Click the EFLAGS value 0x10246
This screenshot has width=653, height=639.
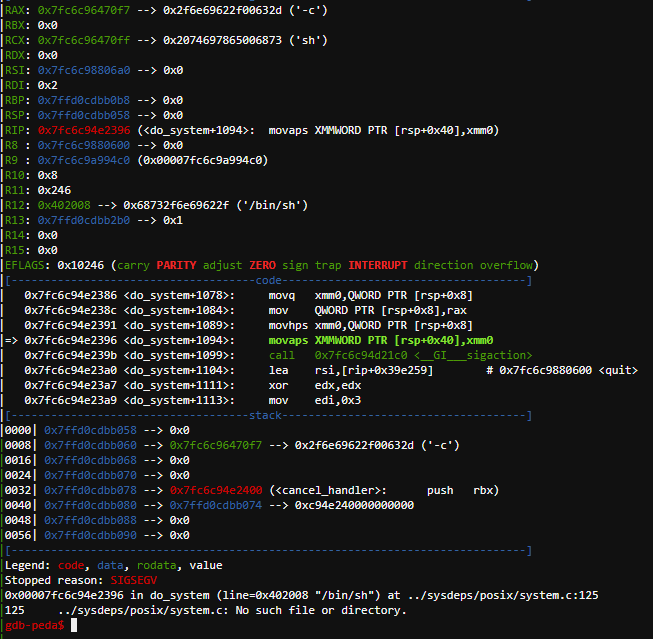pyautogui.click(x=80, y=265)
